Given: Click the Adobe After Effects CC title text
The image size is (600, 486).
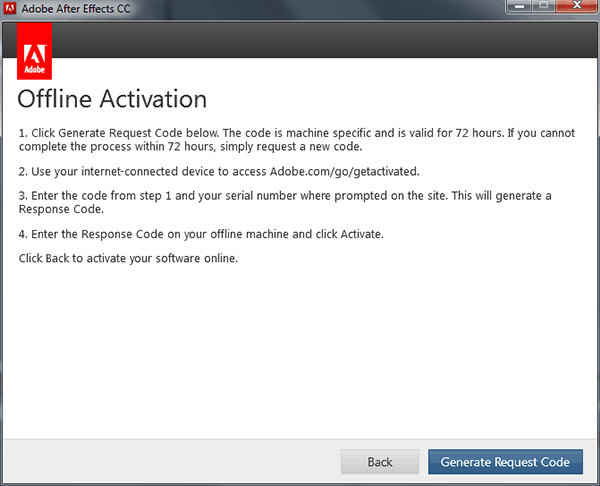Looking at the screenshot, I should (76, 8).
